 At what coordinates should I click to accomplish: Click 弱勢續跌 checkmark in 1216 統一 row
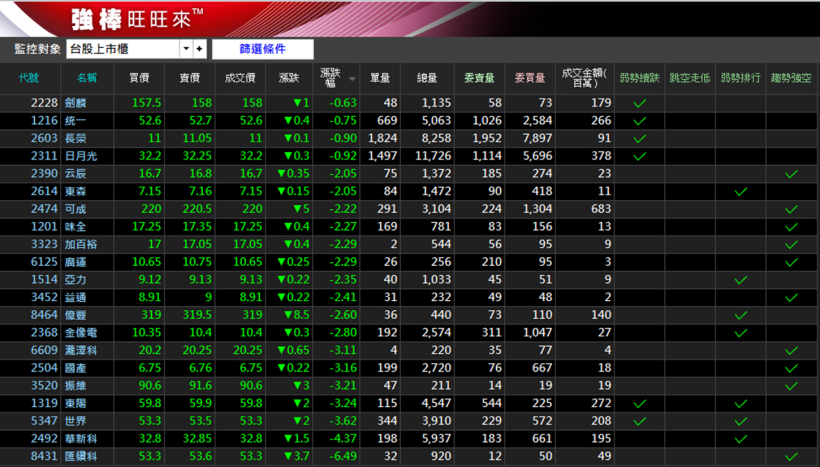[x=640, y=121]
